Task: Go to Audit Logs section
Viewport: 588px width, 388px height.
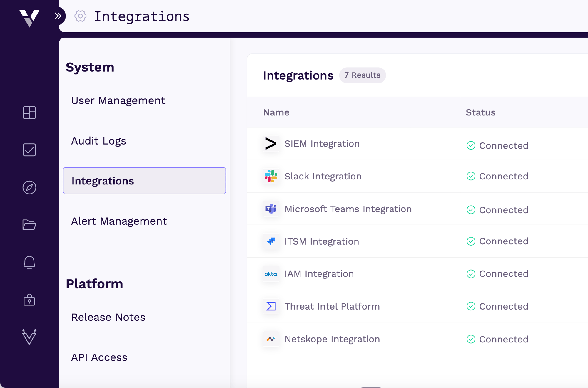Action: 98,141
